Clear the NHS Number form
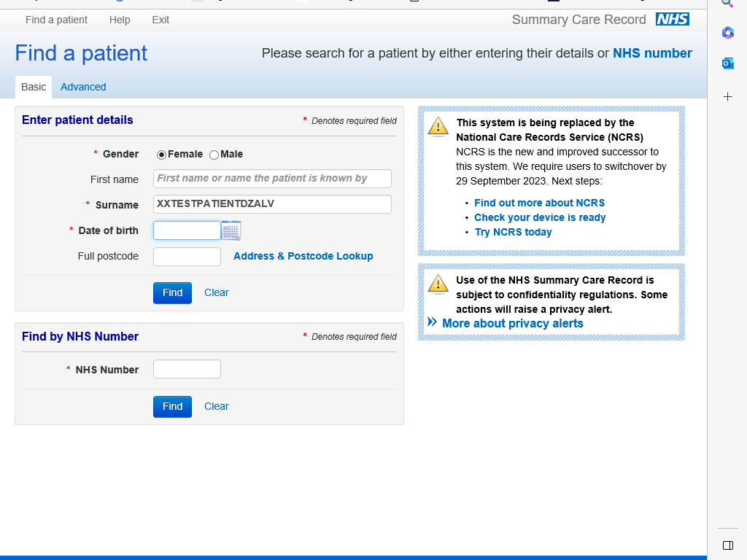The image size is (747, 560). (216, 407)
